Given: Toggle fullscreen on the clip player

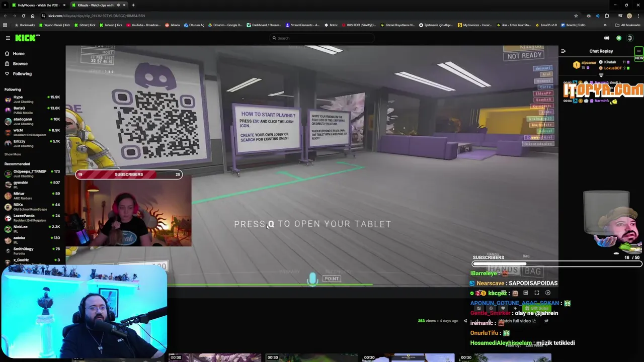Looking at the screenshot, I should pos(537,293).
